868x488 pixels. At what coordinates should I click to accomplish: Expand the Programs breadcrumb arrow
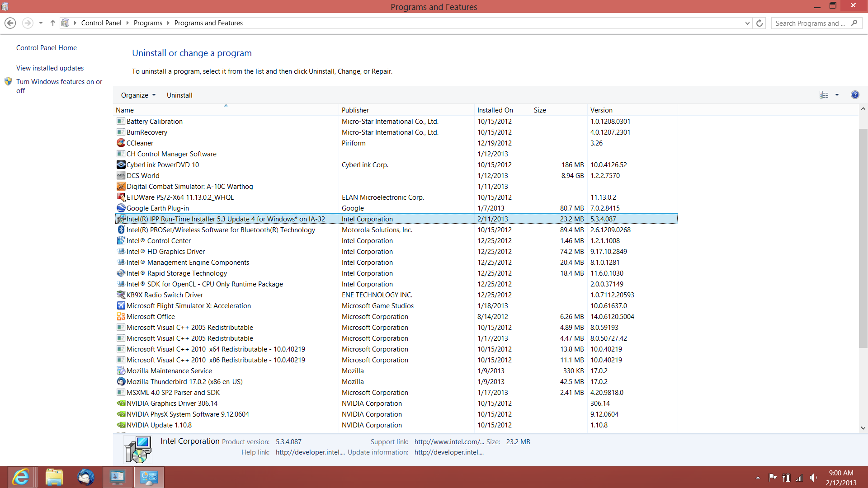pos(168,23)
